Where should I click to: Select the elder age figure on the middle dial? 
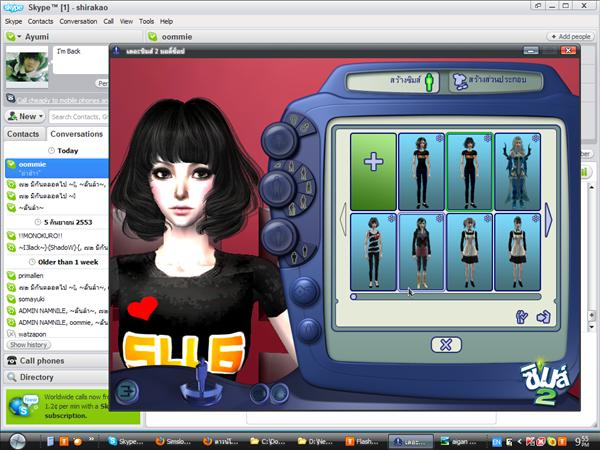pos(293,209)
